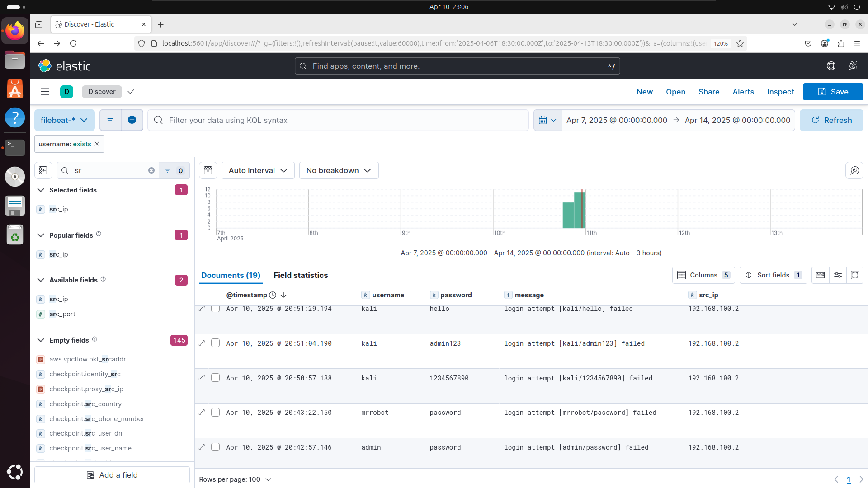Screen dimensions: 868x488
Task: Click the start date Apr 7, 2025
Action: coord(617,120)
